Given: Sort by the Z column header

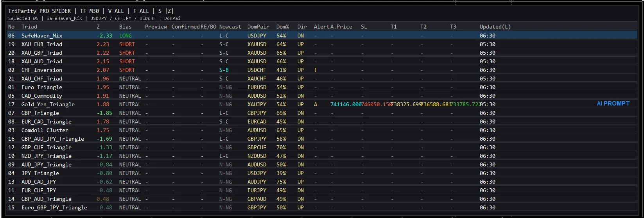Looking at the screenshot, I should (98, 27).
